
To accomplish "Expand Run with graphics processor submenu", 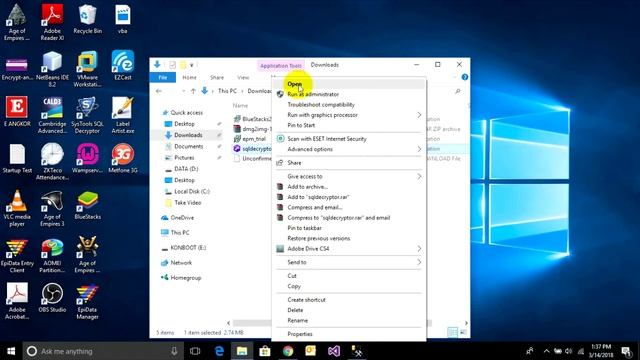I will pos(349,115).
